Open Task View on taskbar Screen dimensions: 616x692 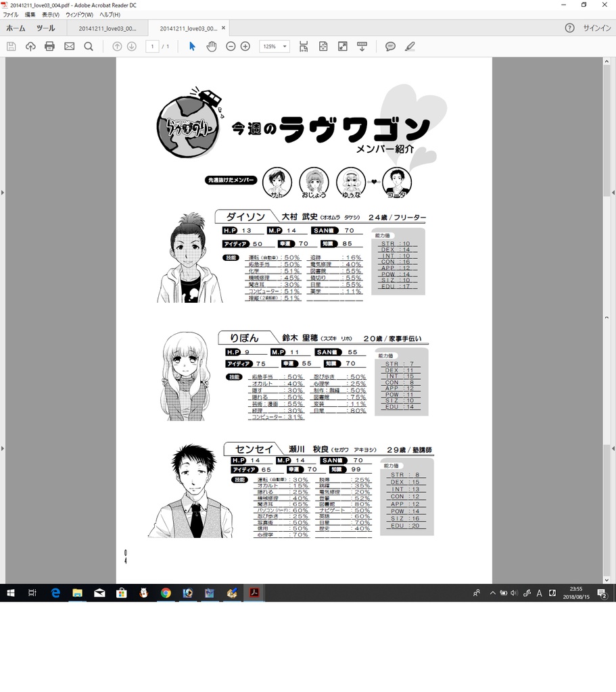pos(32,593)
